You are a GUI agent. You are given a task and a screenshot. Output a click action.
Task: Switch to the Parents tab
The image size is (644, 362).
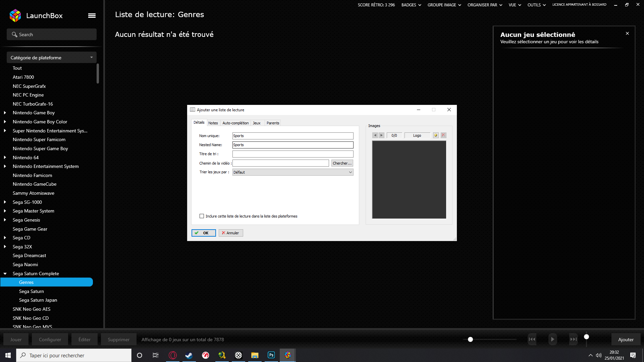tap(273, 123)
